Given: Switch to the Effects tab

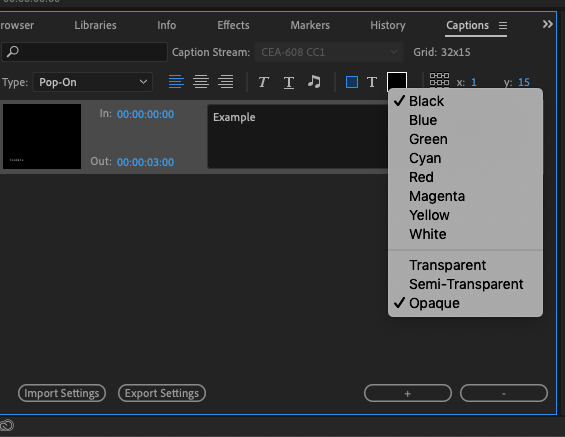Looking at the screenshot, I should pos(233,25).
